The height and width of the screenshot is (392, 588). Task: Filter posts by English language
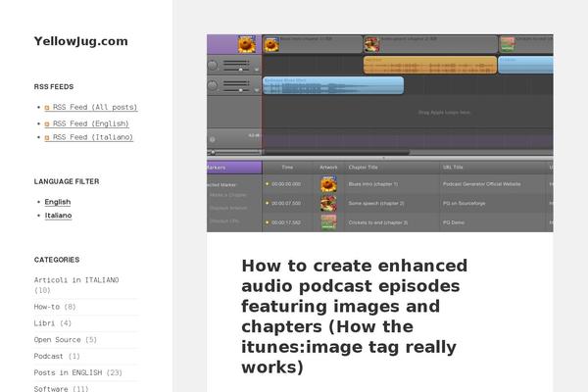click(58, 202)
